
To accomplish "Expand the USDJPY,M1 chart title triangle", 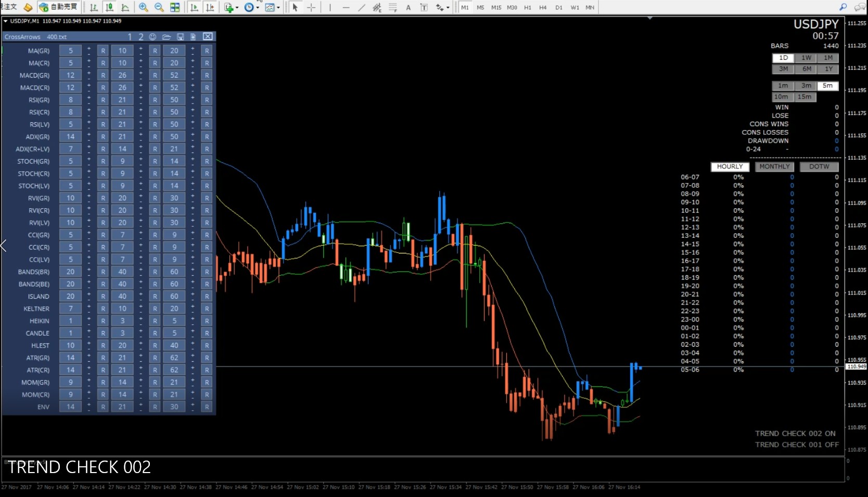I will [5, 21].
